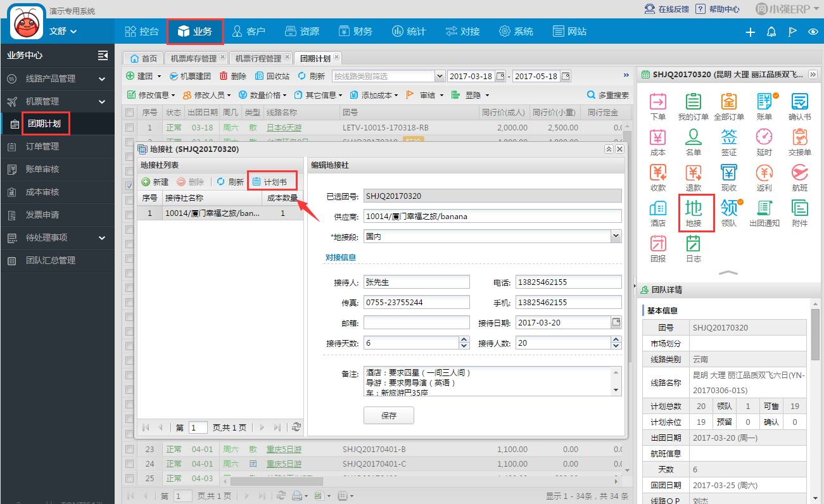Click the 酒店 hotel icon
The height and width of the screenshot is (504, 824).
[658, 213]
